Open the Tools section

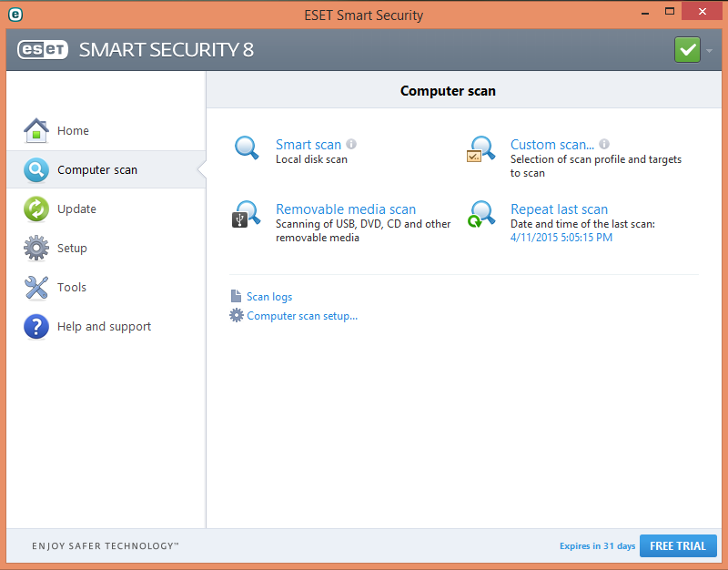(x=72, y=287)
